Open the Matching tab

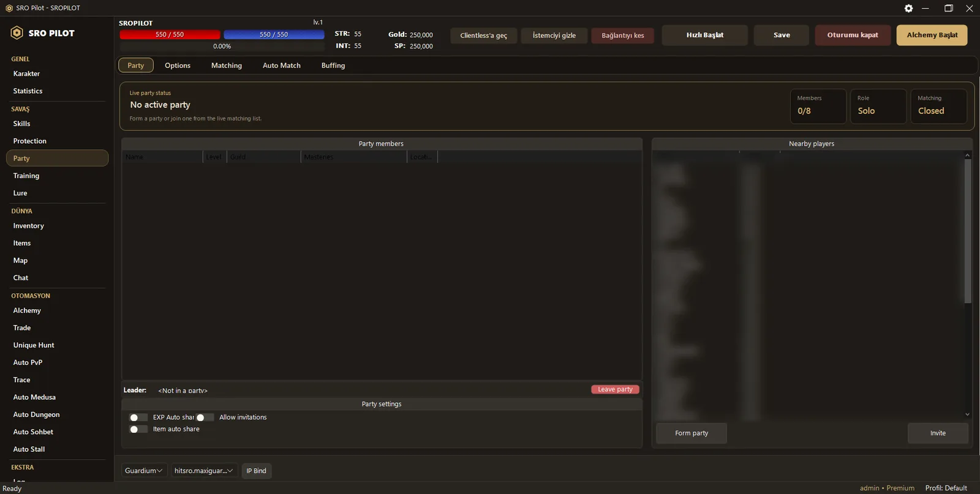[x=227, y=65]
